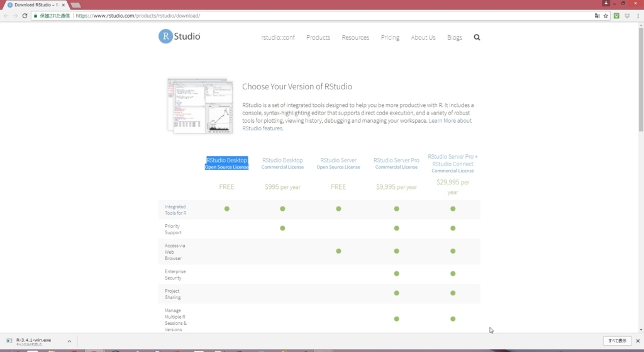644x352 pixels.
Task: Click RStudio Server Pro + Connect link
Action: pos(453,163)
